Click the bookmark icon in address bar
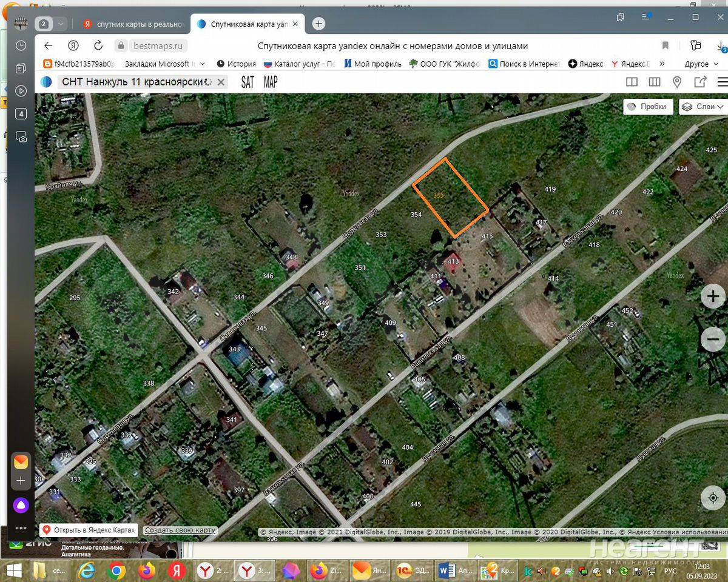This screenshot has height=582, width=728. [x=666, y=45]
